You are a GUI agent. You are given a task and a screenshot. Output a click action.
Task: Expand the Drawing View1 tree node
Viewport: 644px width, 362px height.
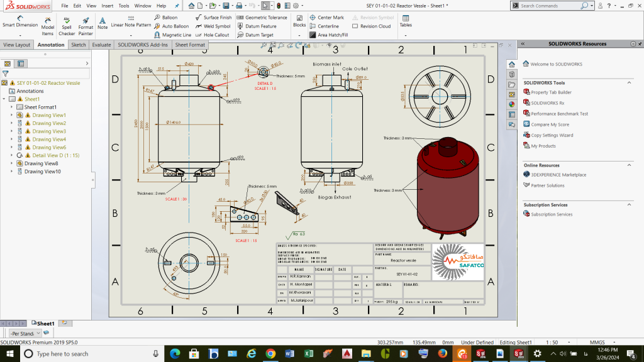[12, 115]
